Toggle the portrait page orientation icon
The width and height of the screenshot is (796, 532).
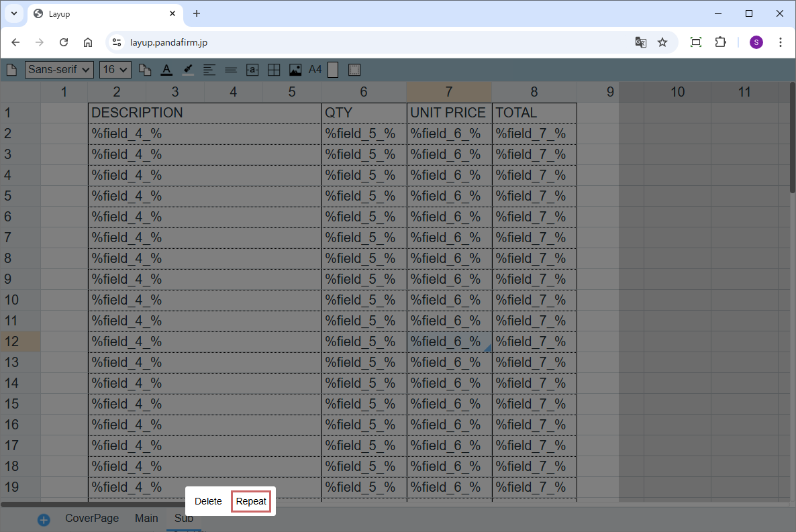333,70
